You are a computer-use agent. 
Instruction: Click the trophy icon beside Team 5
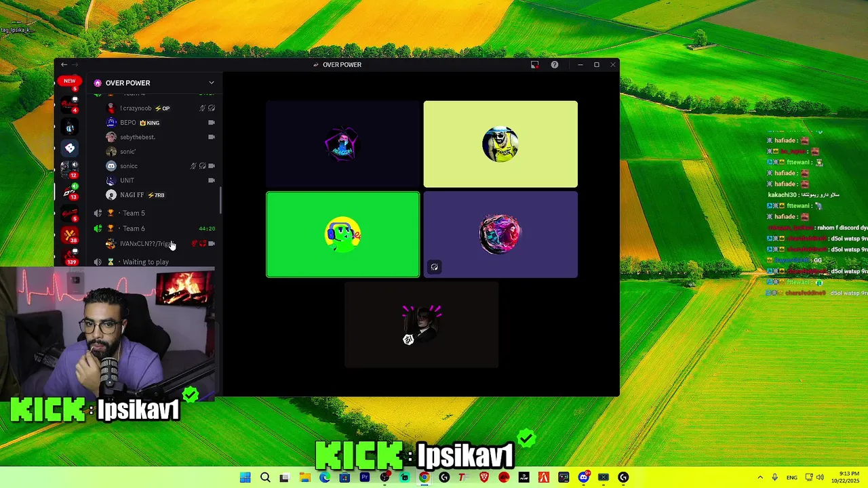(111, 213)
